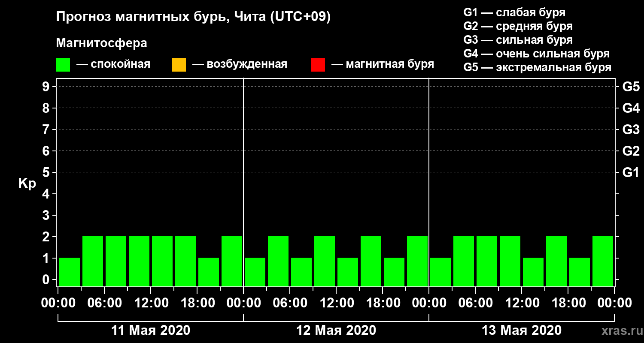Click the 'Kp' axis label
Screen dimensions: 644x343
pos(27,184)
